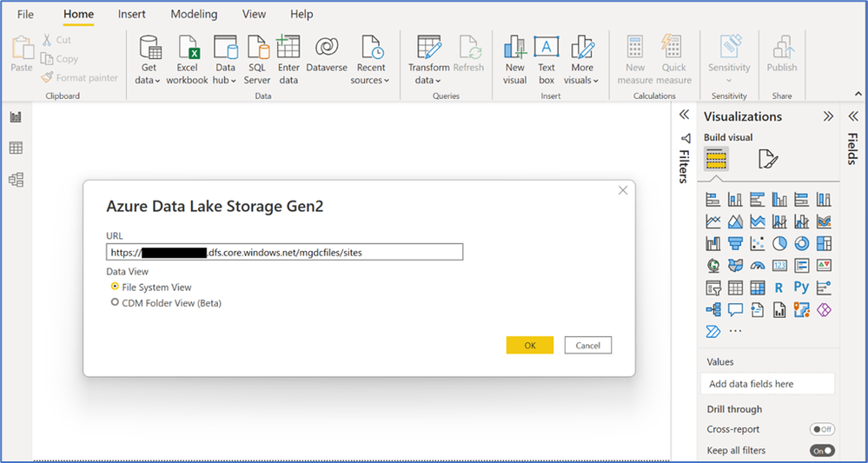
Task: Select the Format visual paintbrush tab
Action: click(768, 159)
